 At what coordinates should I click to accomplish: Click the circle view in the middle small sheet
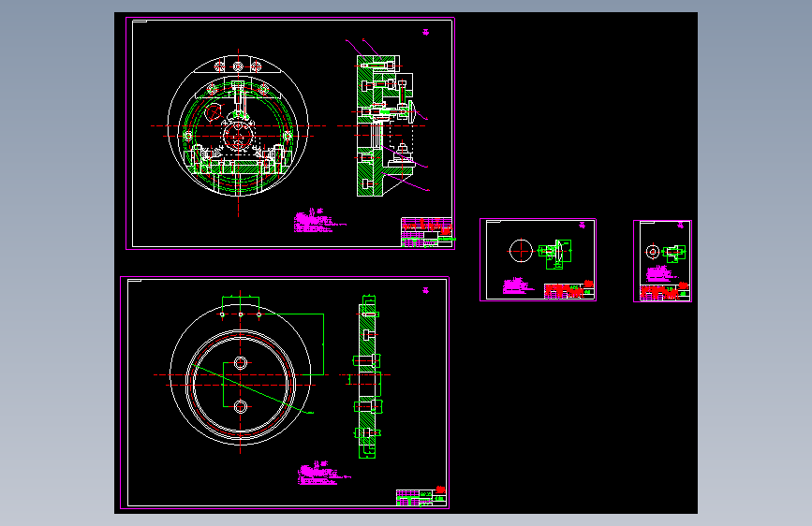[521, 251]
